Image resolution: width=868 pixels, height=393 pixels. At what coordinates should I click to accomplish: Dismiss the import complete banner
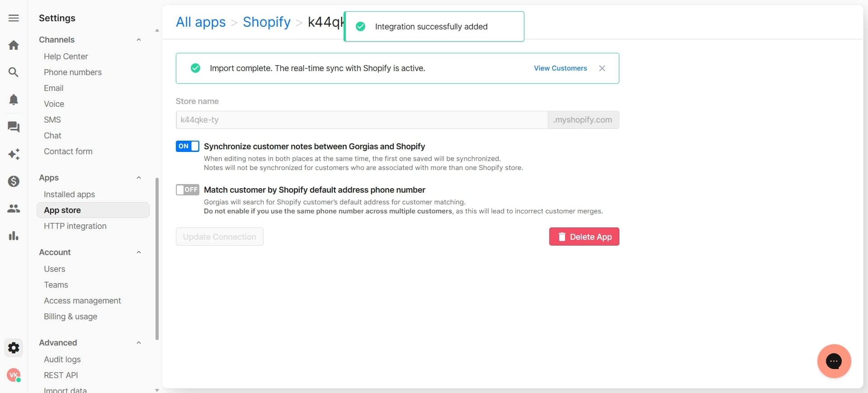602,68
